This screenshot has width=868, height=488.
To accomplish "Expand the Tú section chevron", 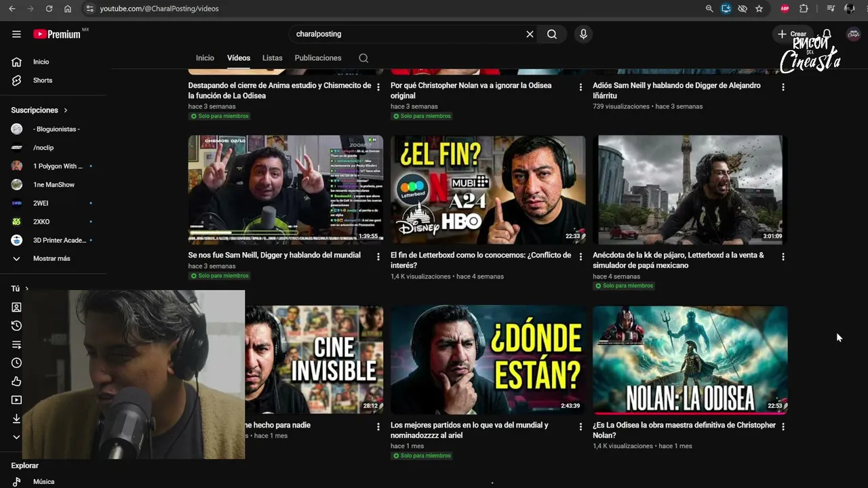I will pos(26,289).
